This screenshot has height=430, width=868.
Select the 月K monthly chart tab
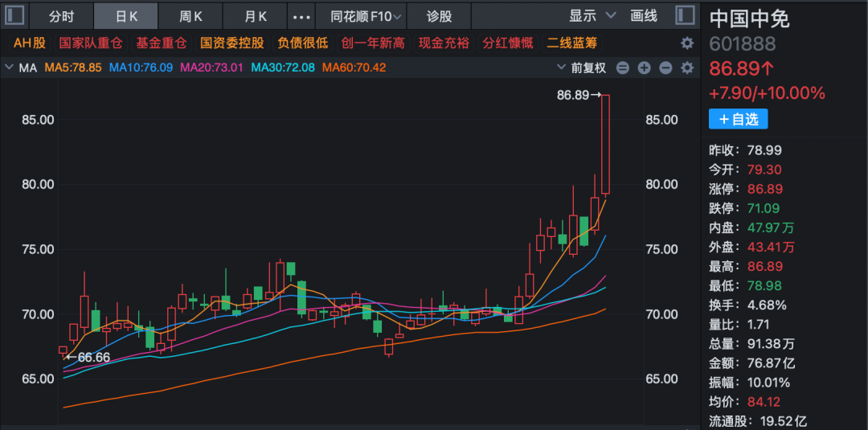click(x=255, y=16)
